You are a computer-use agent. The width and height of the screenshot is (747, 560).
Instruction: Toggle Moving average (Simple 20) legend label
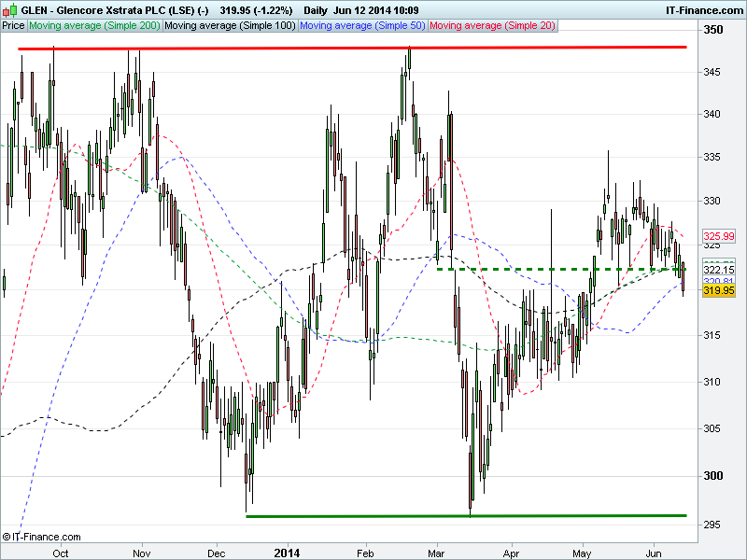pos(494,26)
